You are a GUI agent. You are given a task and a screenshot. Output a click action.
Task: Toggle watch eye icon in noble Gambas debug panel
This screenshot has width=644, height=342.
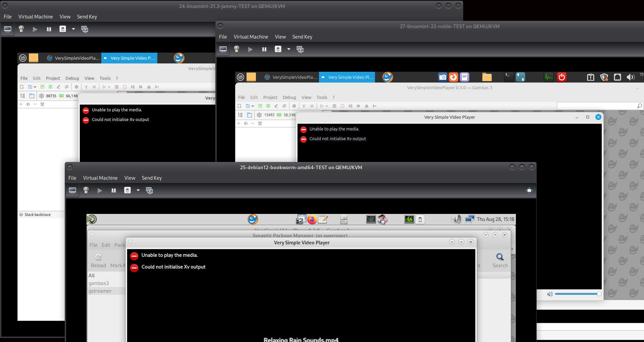(x=246, y=123)
